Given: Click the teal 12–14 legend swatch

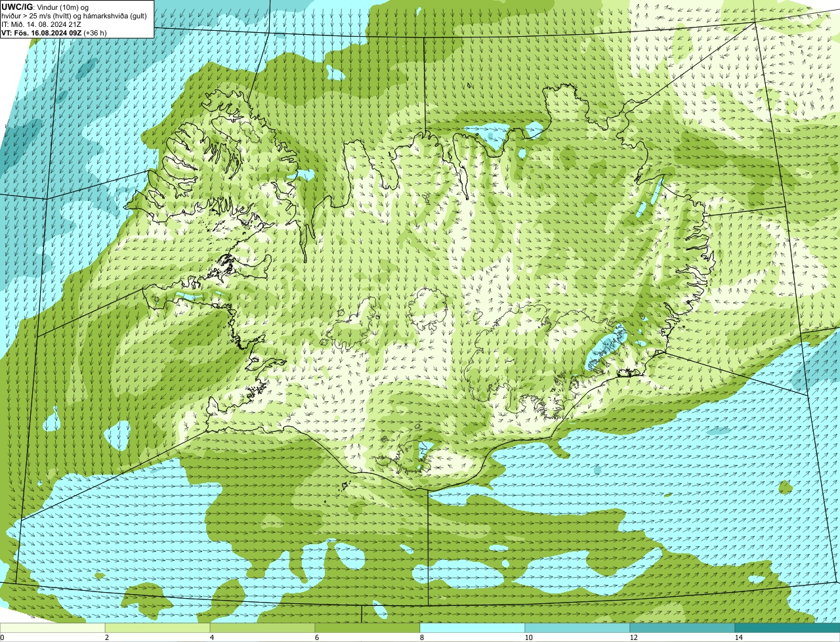Looking at the screenshot, I should (x=682, y=628).
